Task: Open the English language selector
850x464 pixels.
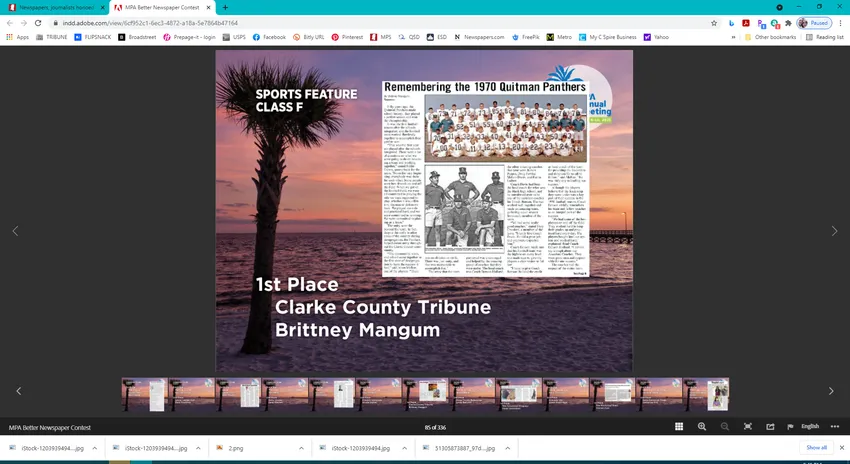Action: [810, 426]
